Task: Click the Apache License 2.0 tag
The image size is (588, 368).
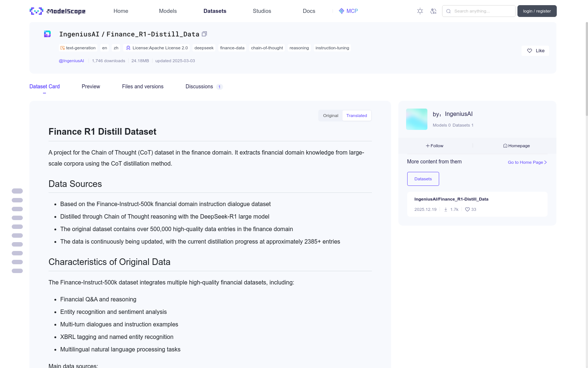Action: click(x=157, y=48)
